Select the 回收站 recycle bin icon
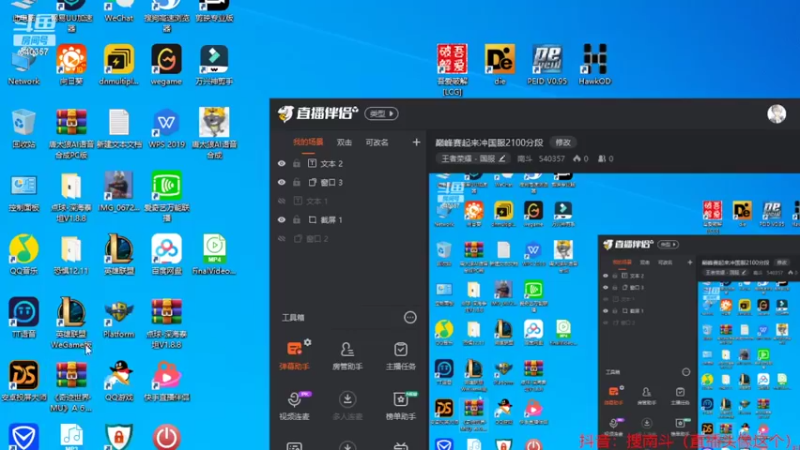800x450 pixels. 23,128
